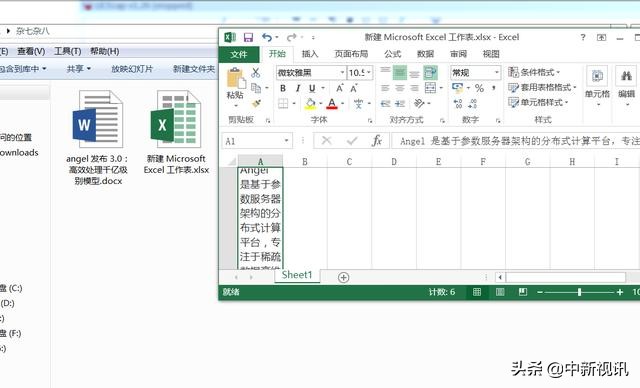Viewport: 640px width, 388px height.
Task: Expand the 共享 dropdown in Explorer
Action: coord(79,69)
